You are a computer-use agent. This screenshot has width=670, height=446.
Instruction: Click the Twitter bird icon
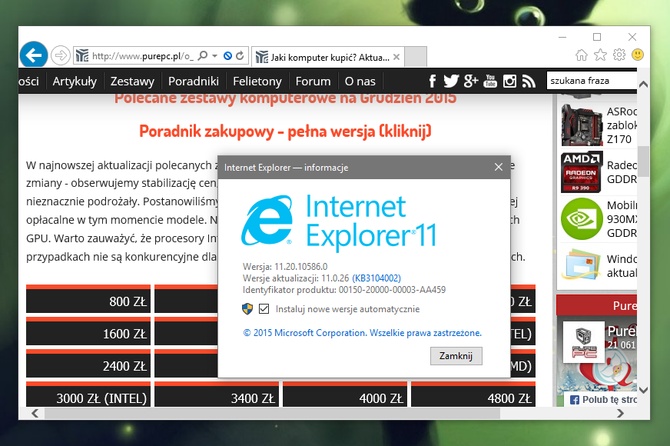451,81
